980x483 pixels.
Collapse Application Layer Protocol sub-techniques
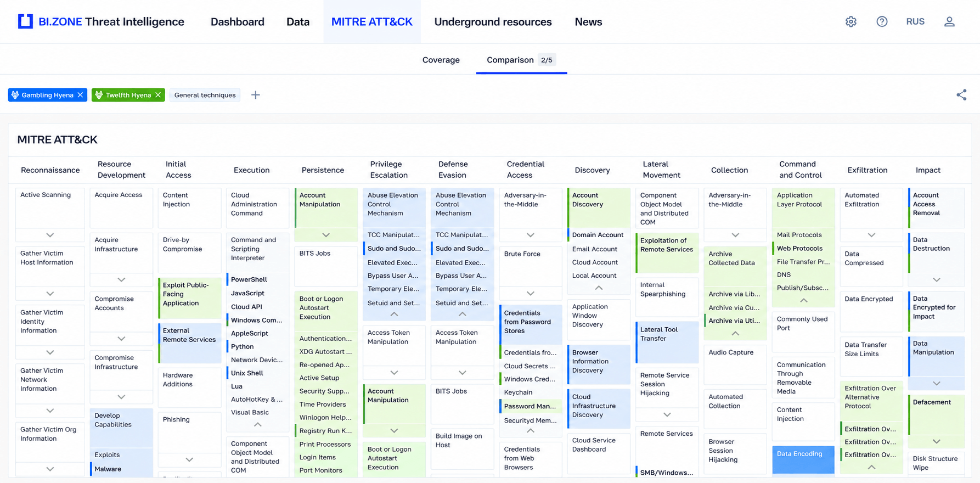pos(803,301)
